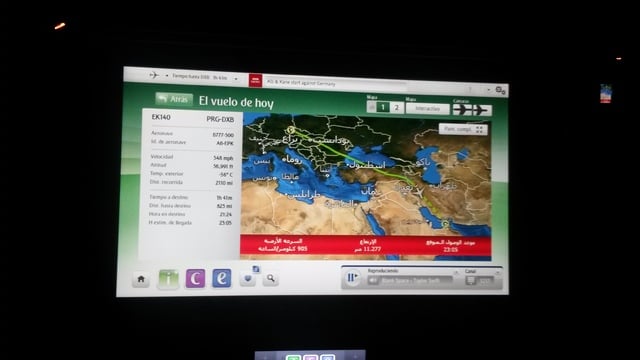Select the 'Tiempo hasta DXB' flight time readout
The width and height of the screenshot is (640, 360).
pyautogui.click(x=200, y=77)
